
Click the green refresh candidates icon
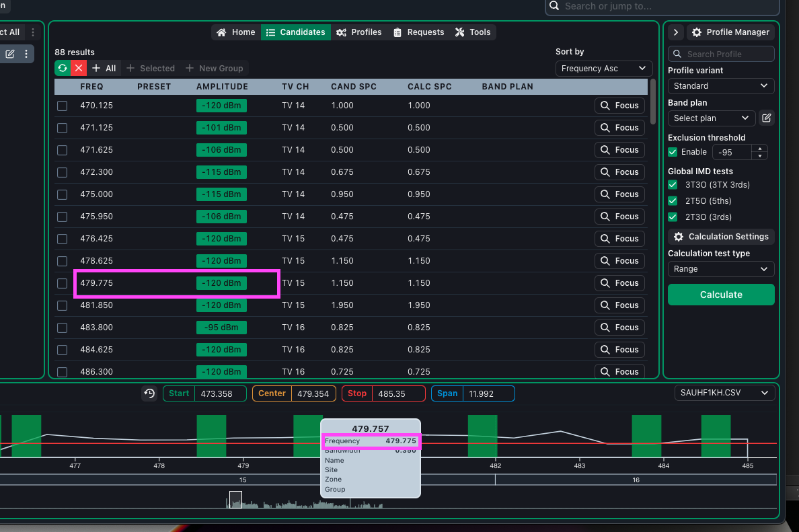[63, 68]
